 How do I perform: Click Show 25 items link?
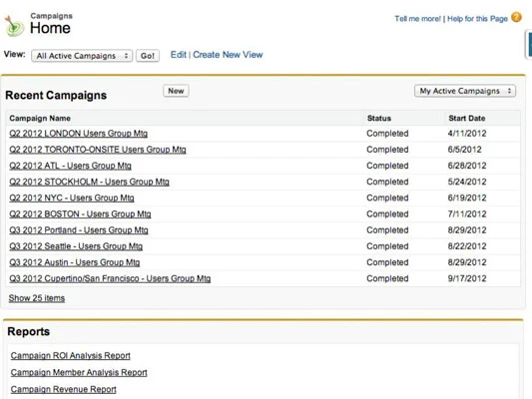(x=37, y=298)
